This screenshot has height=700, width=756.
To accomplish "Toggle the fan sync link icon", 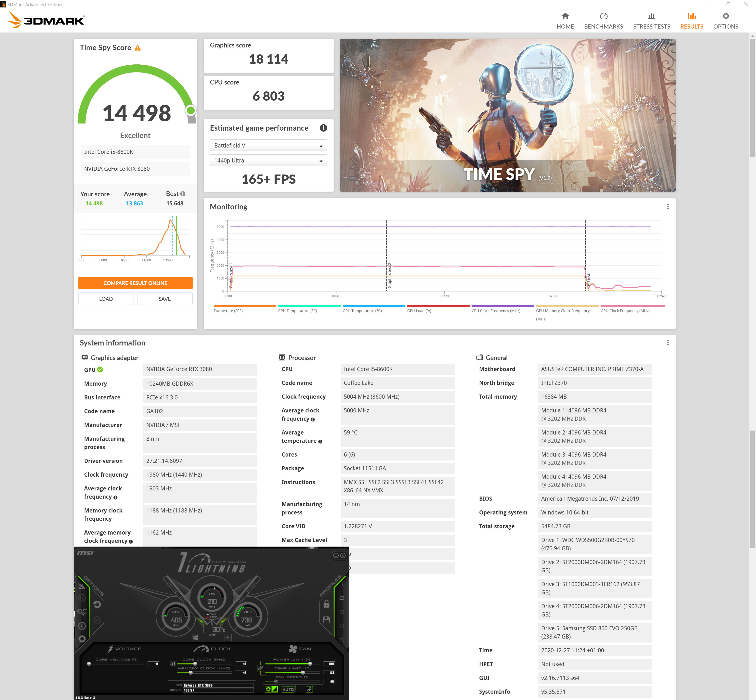I will [309, 689].
